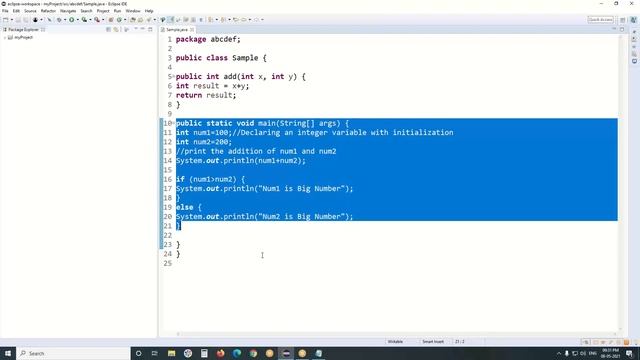
Task: Minimize the Package Explorer panel
Action: click(143, 29)
